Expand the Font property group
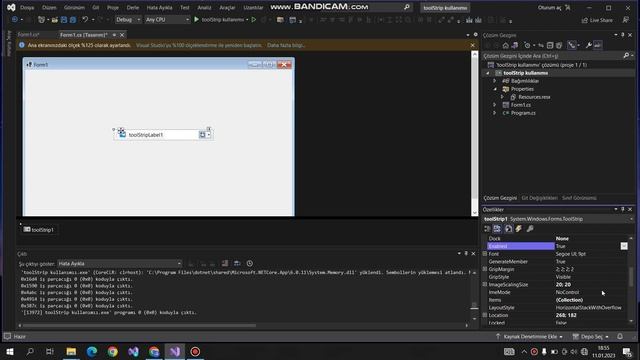 click(485, 254)
